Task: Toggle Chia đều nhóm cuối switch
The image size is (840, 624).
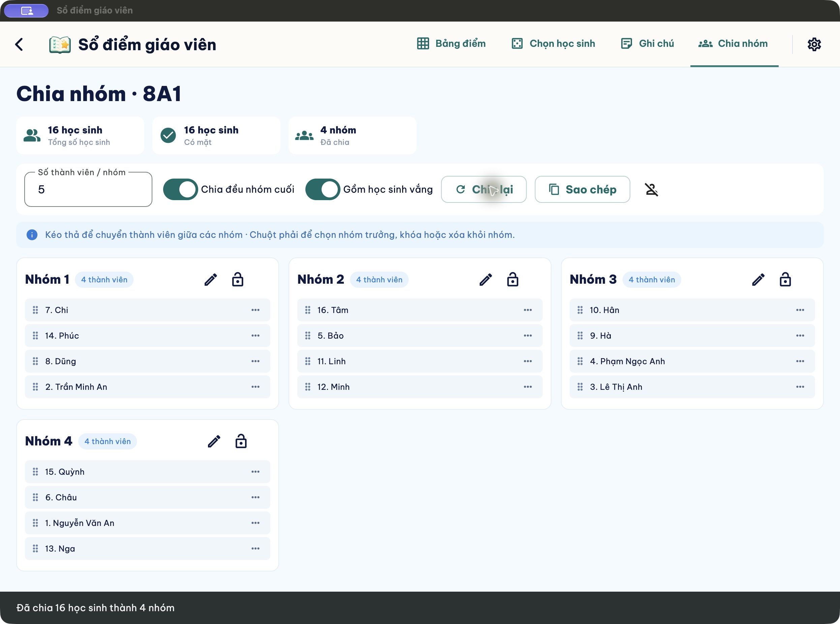Action: (181, 189)
